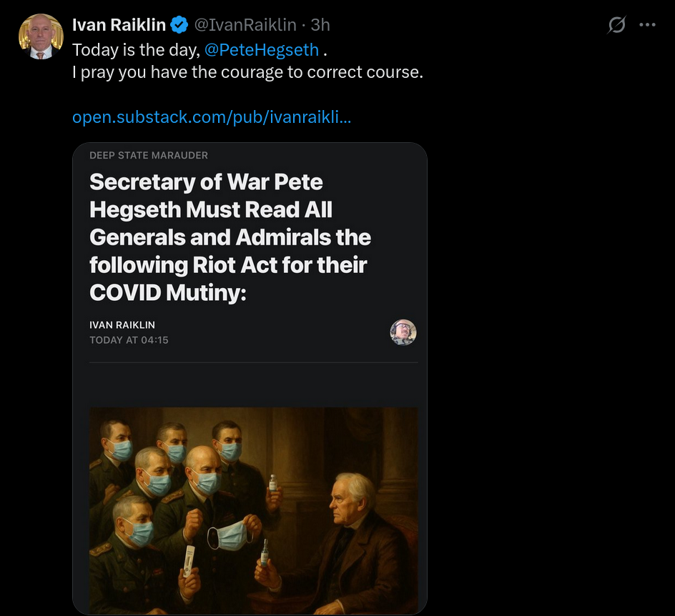This screenshot has height=616, width=675.
Task: Click the TODAY AT 04:15 date text
Action: click(x=129, y=340)
